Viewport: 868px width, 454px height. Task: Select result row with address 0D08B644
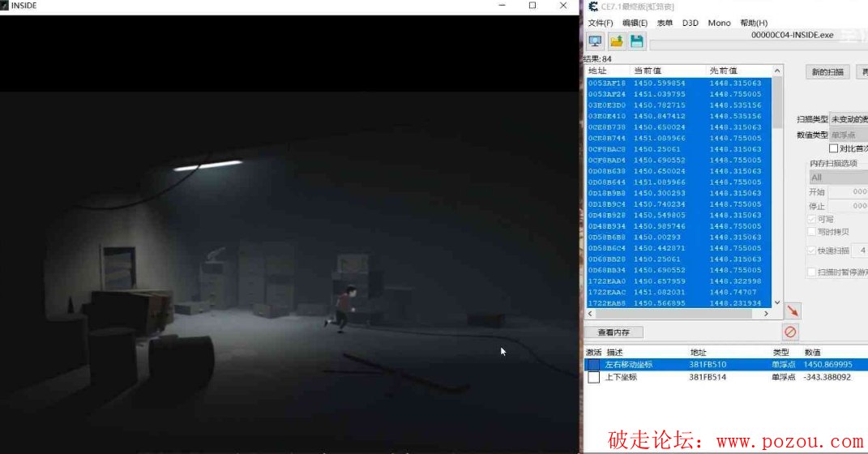point(678,182)
